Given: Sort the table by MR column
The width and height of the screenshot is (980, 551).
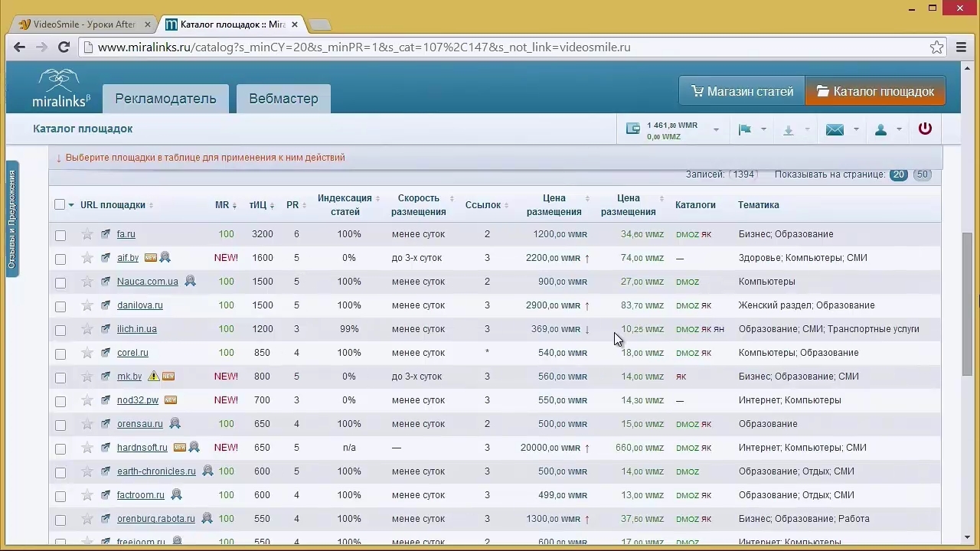Looking at the screenshot, I should click(x=225, y=205).
